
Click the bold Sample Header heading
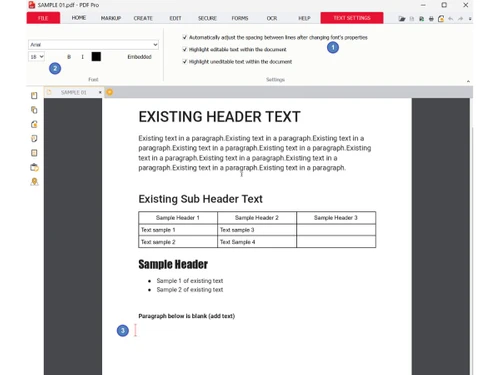click(x=173, y=264)
